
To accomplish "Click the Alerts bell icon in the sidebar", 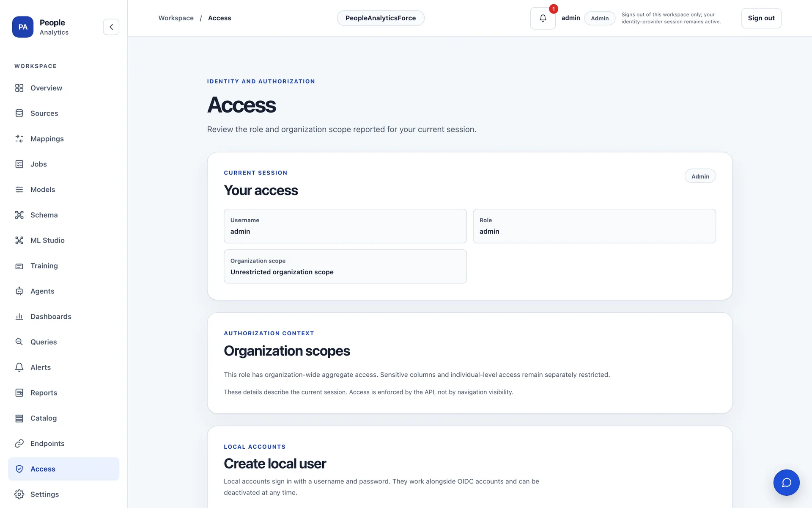I will pyautogui.click(x=19, y=367).
